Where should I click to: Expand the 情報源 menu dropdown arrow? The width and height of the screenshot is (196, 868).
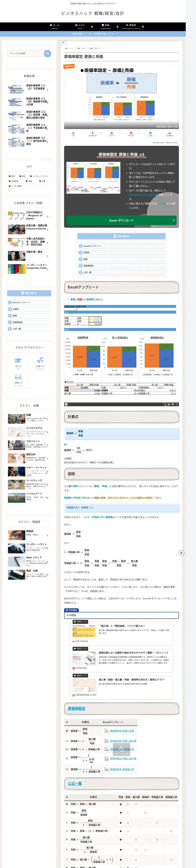coord(143,27)
